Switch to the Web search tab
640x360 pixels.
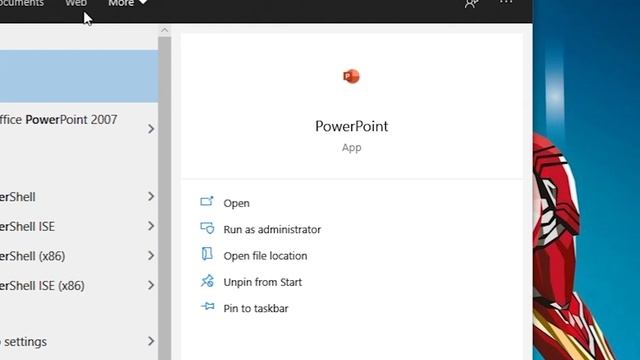pos(76,3)
